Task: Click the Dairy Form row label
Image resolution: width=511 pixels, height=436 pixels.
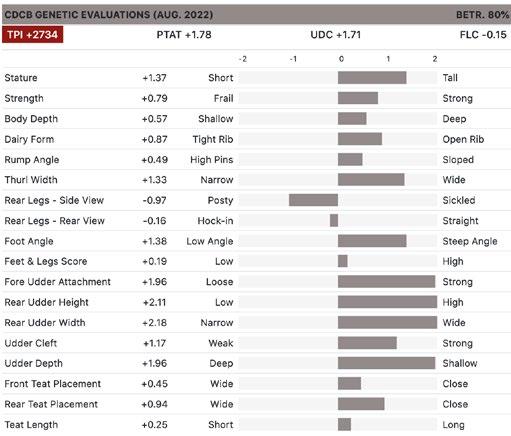Action: point(29,139)
